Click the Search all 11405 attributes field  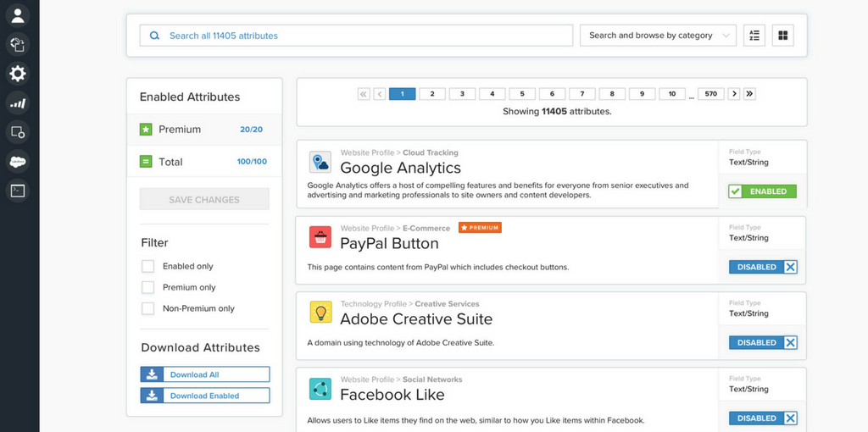[356, 36]
